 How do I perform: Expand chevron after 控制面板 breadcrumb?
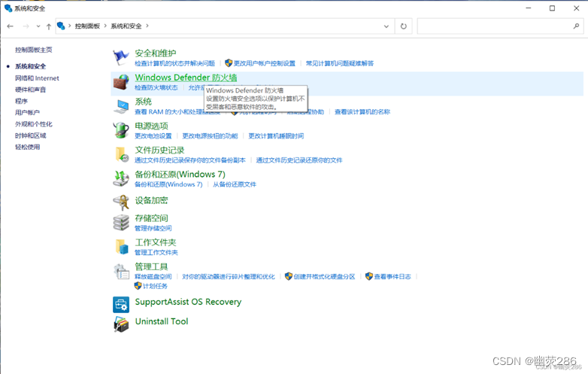[x=105, y=26]
